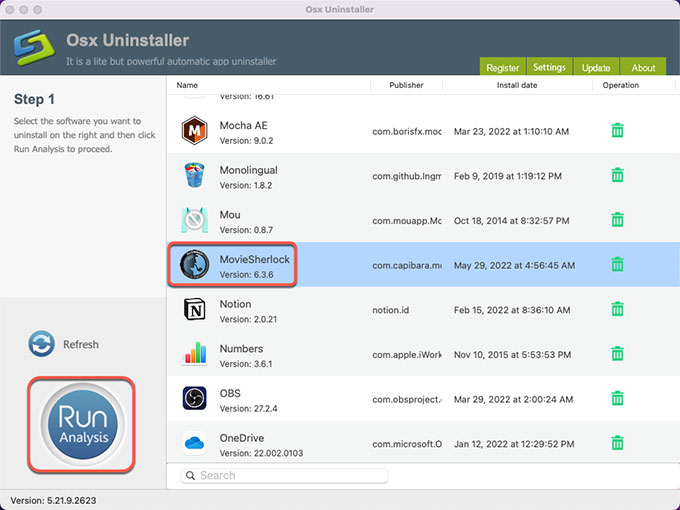This screenshot has height=510, width=680.
Task: Click the trash icon for OBS
Action: coord(618,399)
